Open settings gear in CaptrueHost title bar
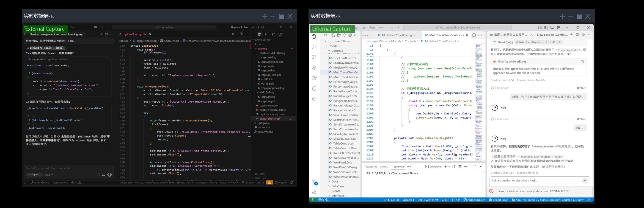The image size is (644, 208). click(263, 27)
